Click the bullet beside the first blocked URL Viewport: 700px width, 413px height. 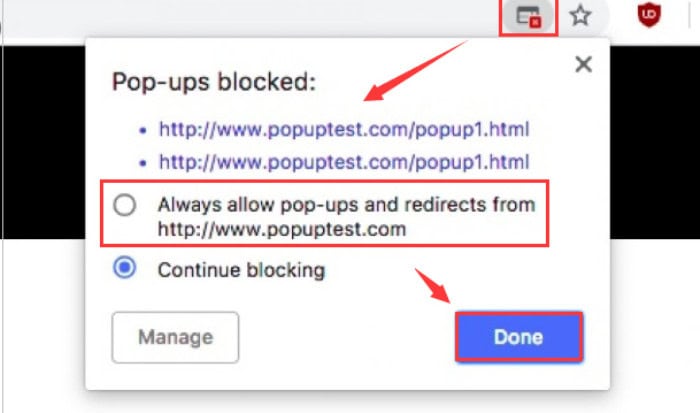[143, 130]
